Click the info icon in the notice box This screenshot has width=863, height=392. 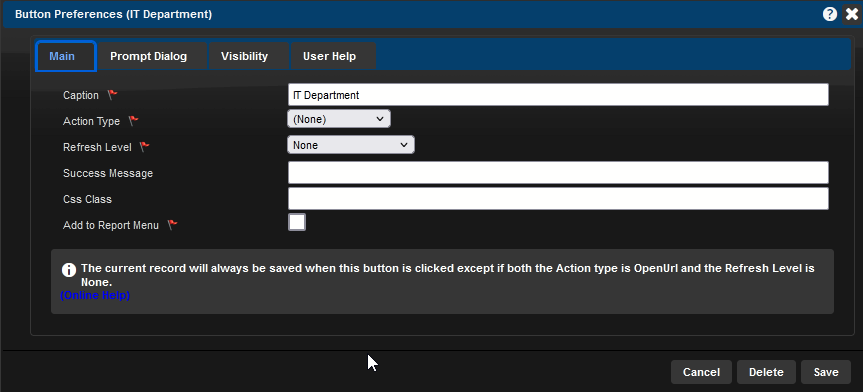pyautogui.click(x=69, y=270)
